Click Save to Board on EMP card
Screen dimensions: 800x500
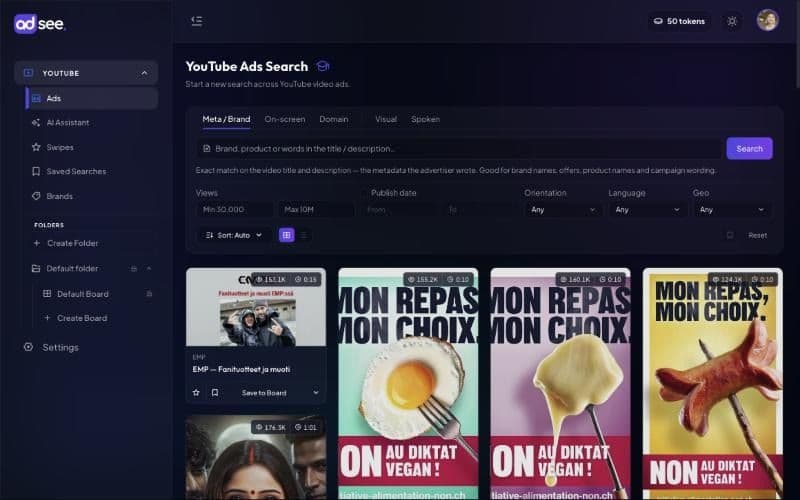click(264, 393)
